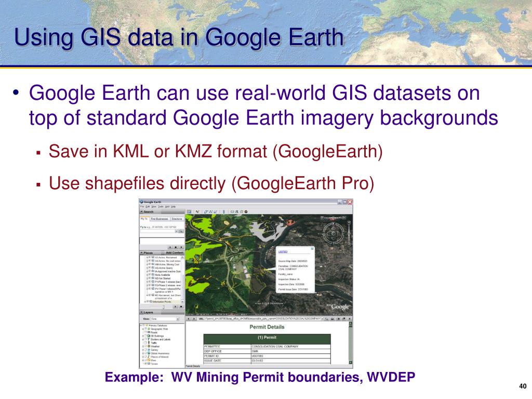
Task: Open the Layers View dropdown
Action: click(178, 319)
